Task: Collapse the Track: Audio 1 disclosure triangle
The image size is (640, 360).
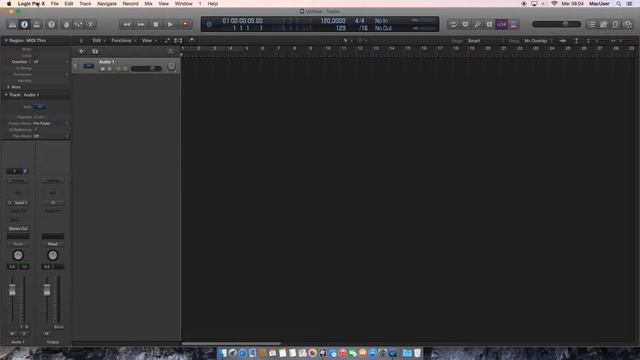Action: [6, 95]
